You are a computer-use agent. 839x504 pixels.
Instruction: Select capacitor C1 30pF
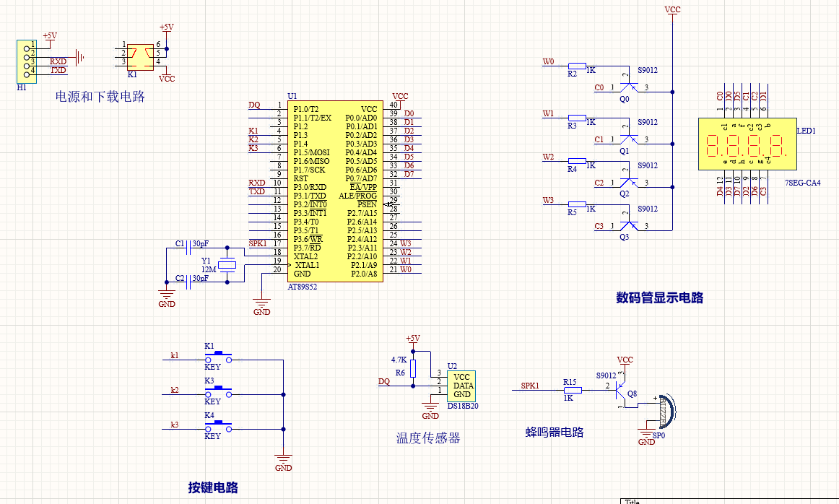click(x=188, y=248)
